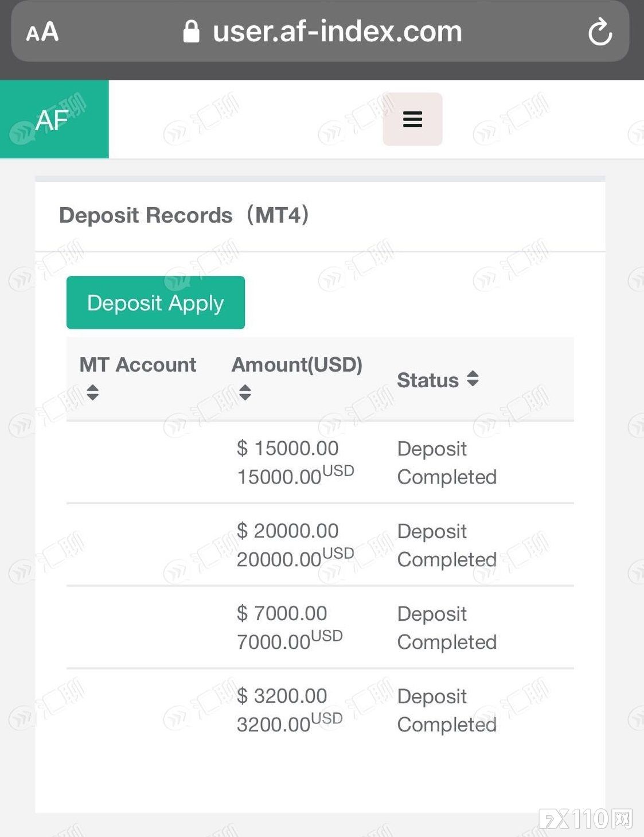Reload the page in the browser

point(600,32)
